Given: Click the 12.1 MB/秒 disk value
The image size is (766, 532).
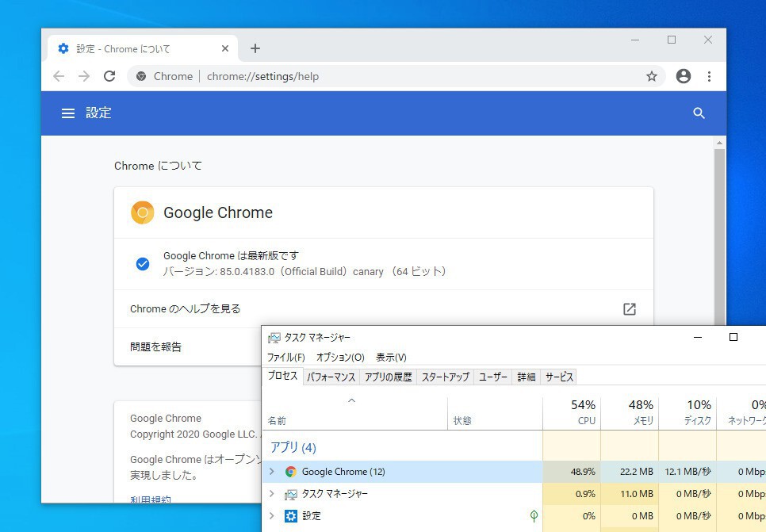Looking at the screenshot, I should coord(687,472).
